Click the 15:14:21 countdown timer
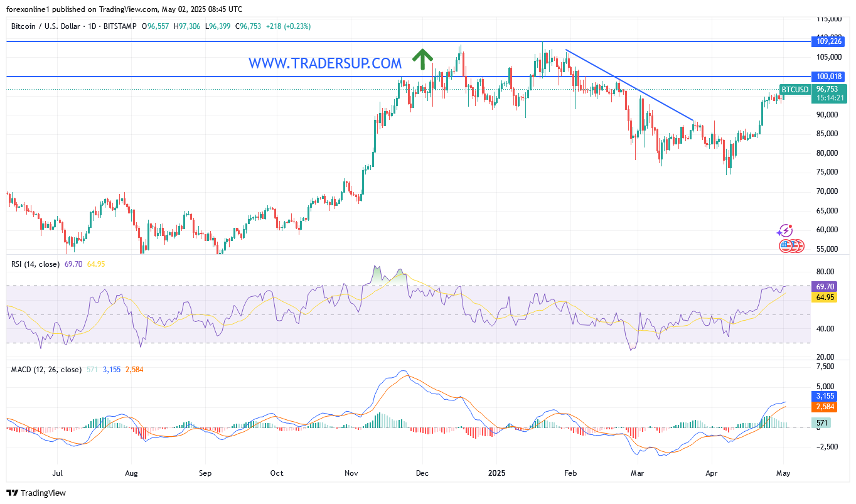856x504 pixels. point(829,99)
